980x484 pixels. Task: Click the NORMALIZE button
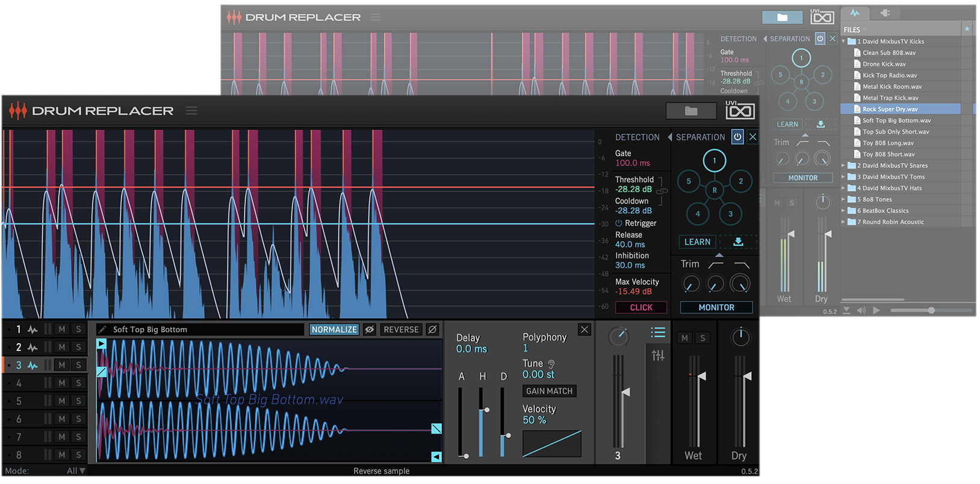point(334,329)
